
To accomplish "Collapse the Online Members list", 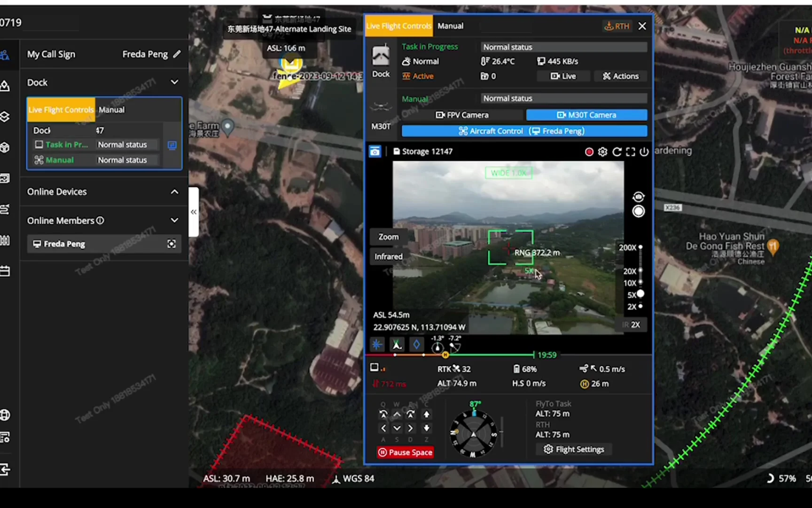I will (174, 221).
